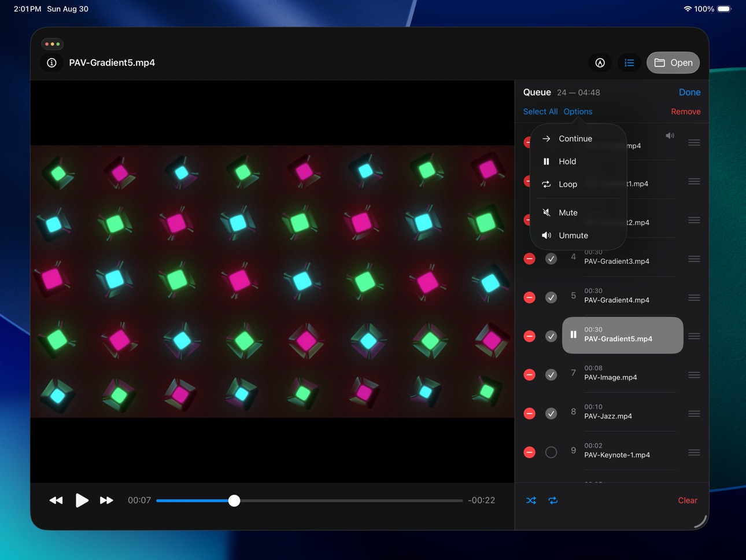Uncheck the PAV-Gradient4.mp4 selection checkmark

pyautogui.click(x=551, y=297)
